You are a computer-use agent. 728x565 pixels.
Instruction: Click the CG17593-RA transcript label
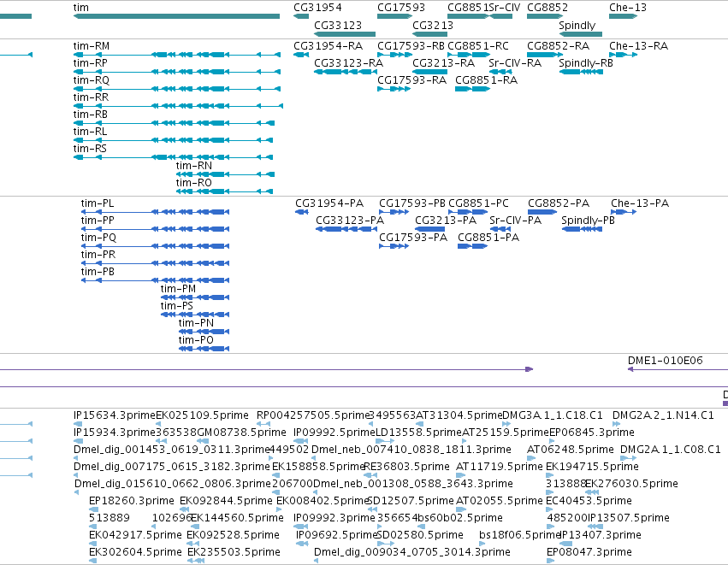click(x=411, y=80)
